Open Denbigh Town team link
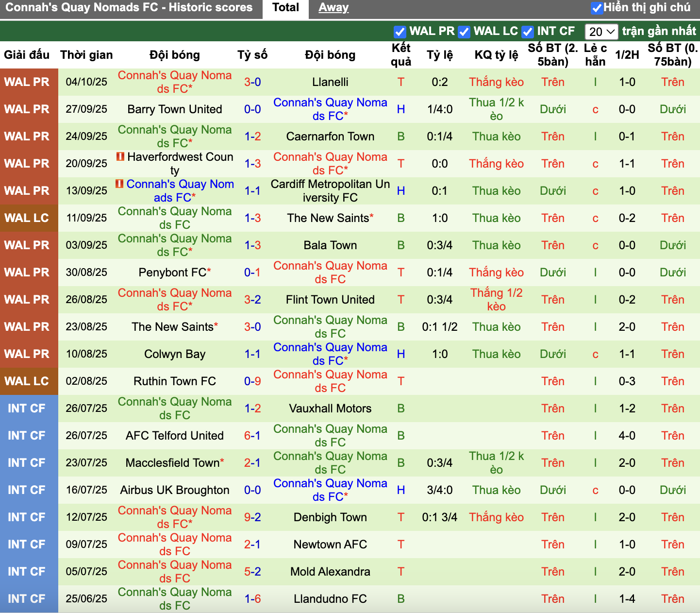Screen dimensions: 700x613 click(330, 517)
